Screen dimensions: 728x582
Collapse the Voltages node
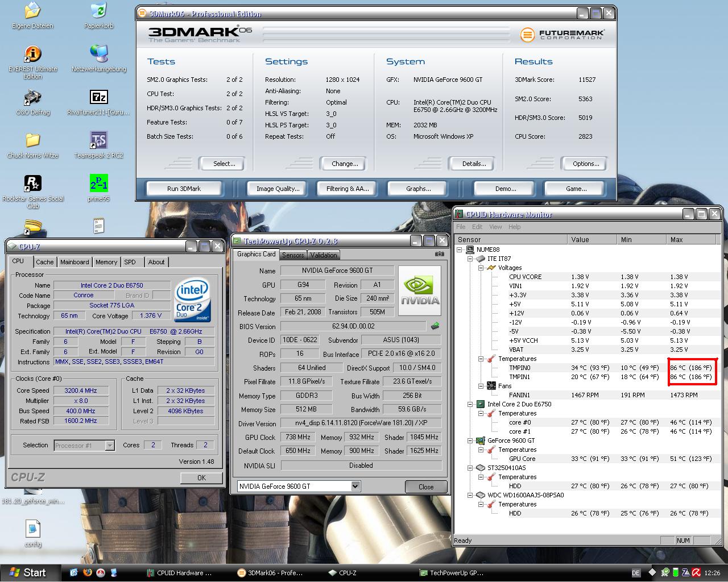[481, 268]
